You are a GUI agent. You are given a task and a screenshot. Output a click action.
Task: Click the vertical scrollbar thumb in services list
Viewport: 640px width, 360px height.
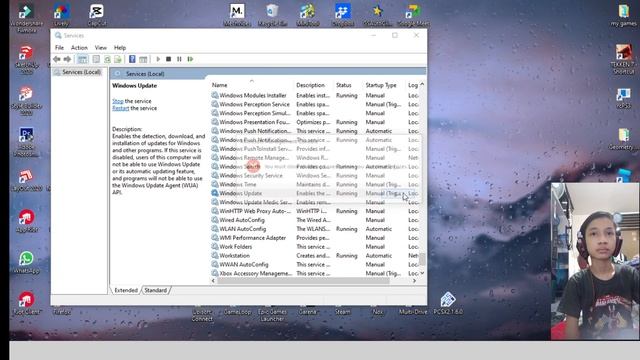(422, 258)
